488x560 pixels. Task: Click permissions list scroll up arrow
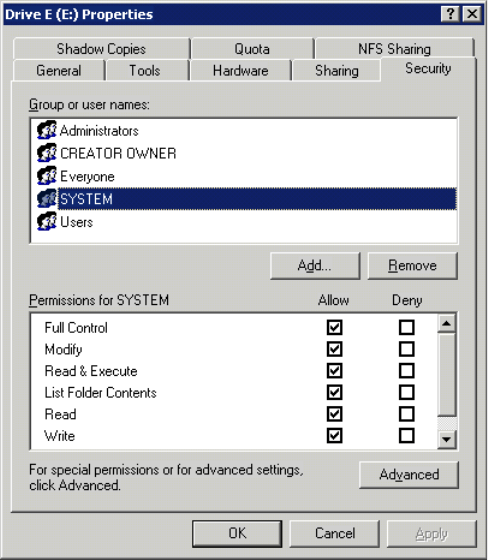[447, 323]
